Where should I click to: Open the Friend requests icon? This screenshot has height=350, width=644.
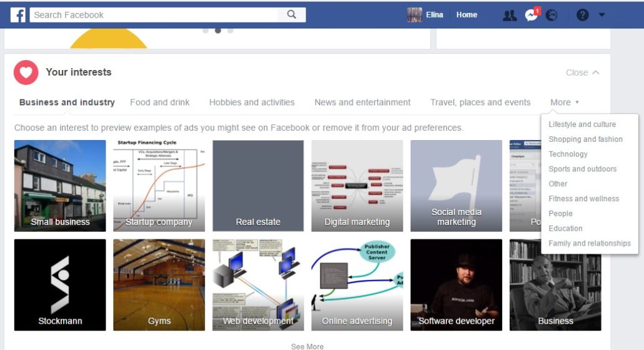[510, 15]
